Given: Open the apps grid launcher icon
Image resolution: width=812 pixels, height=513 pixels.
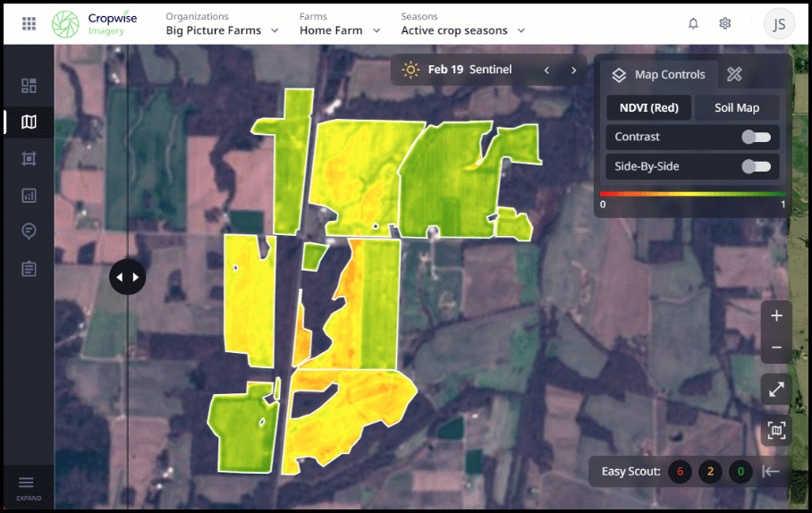Looking at the screenshot, I should coord(29,23).
